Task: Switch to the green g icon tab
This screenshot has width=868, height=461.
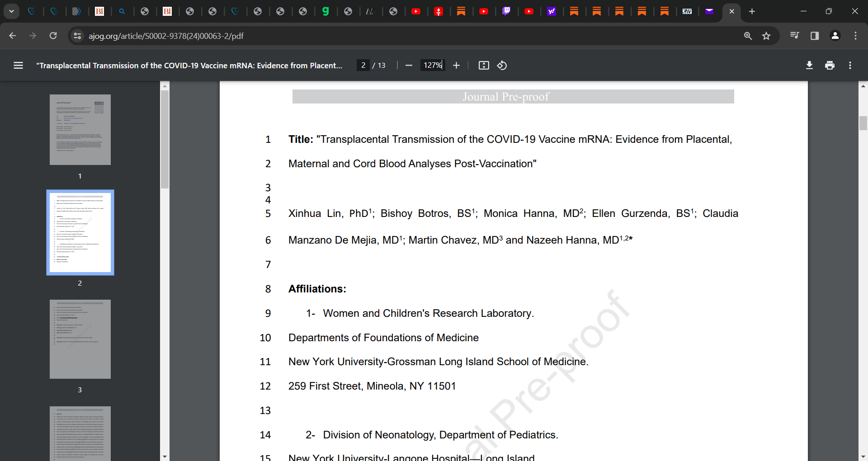Action: point(325,11)
